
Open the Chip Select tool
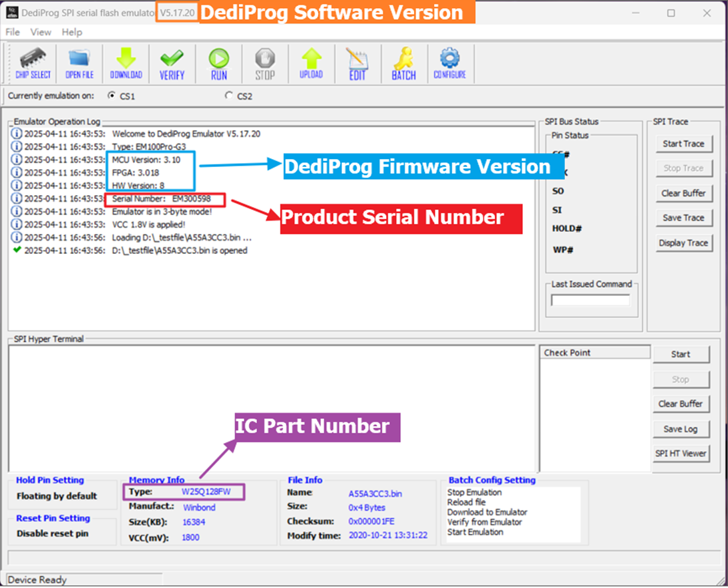[33, 63]
